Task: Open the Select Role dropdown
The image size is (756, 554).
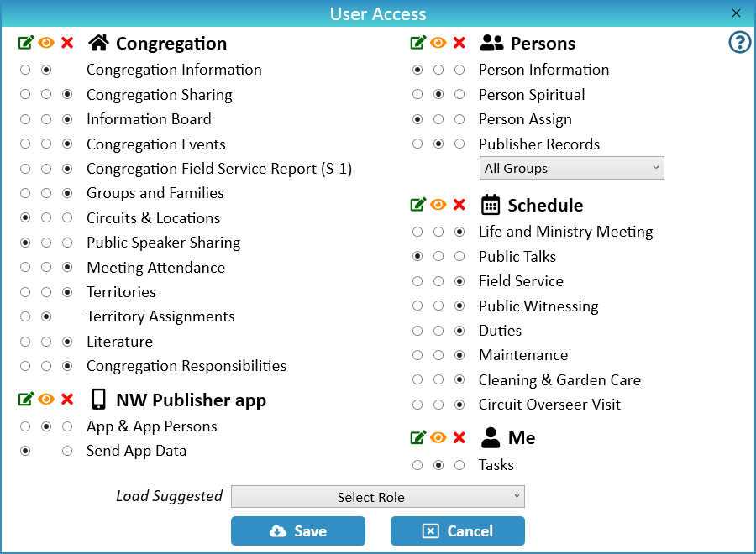Action: [x=377, y=497]
